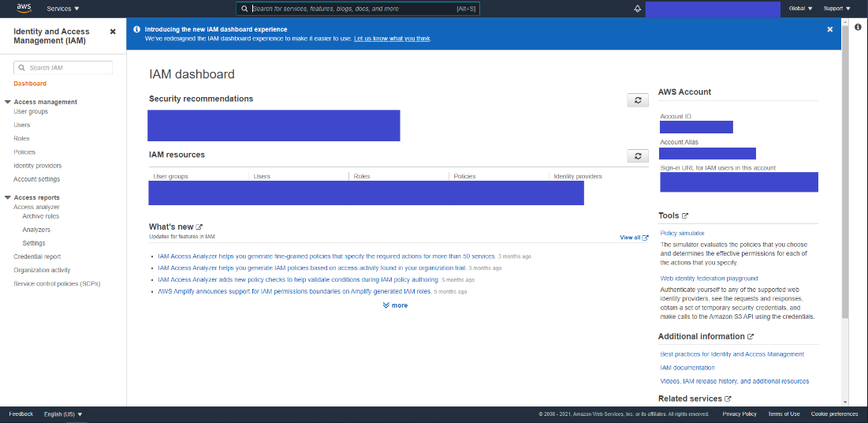Screen dimensions: 868x423
Task: Open Cookie preferences in the footer
Action: click(x=835, y=414)
